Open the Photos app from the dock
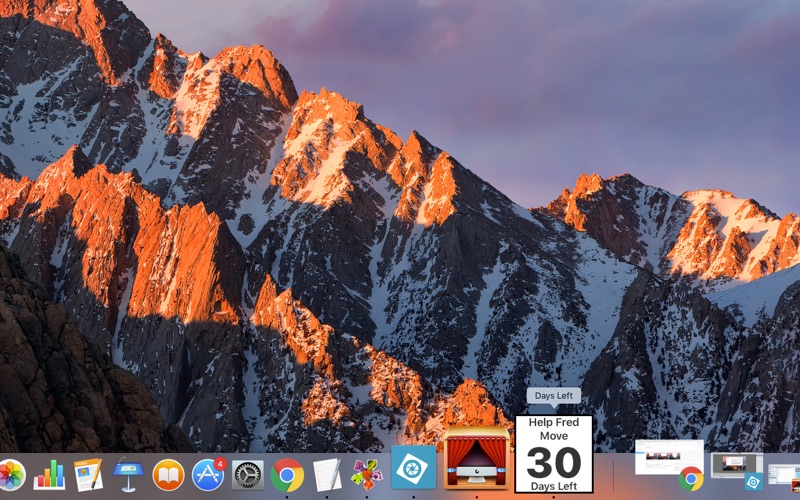This screenshot has height=500, width=800. (10, 475)
